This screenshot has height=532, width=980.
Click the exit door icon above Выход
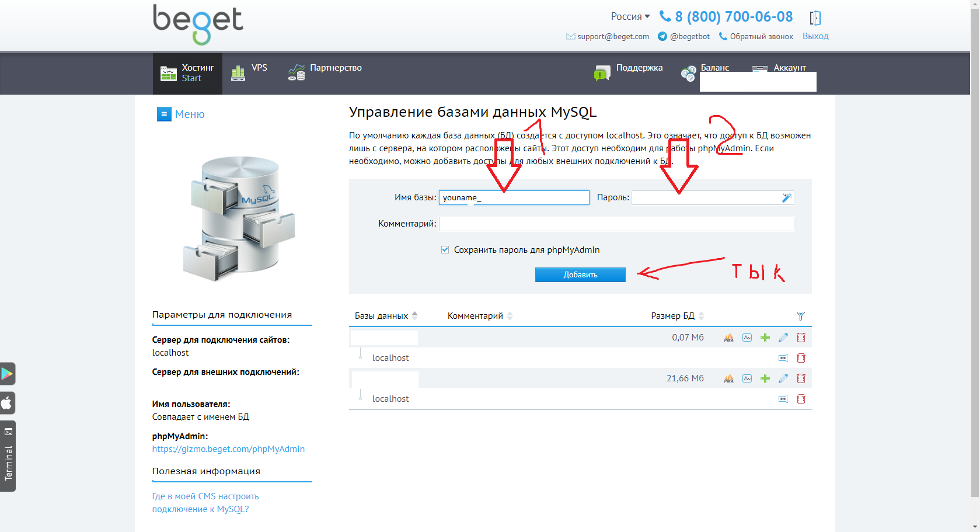[815, 18]
